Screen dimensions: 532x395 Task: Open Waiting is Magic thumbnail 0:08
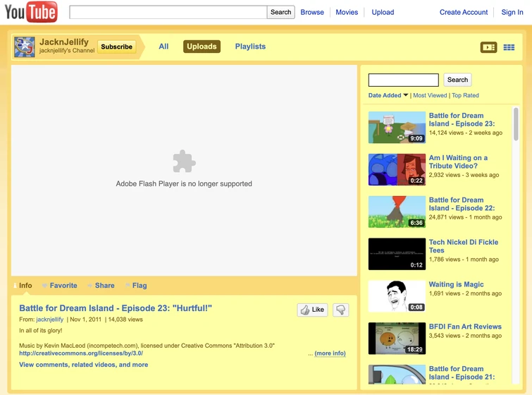click(397, 296)
